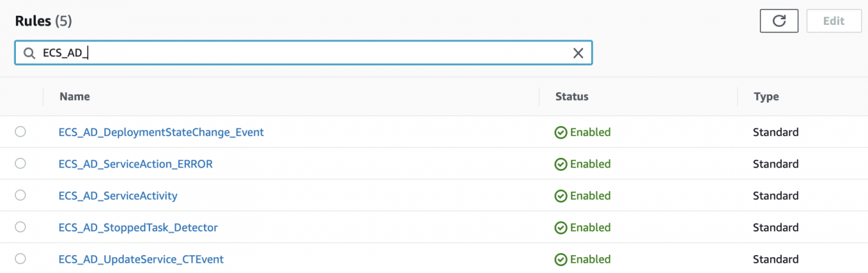Screen dimensions: 868x273
Task: Click the Edit button
Action: click(x=834, y=21)
